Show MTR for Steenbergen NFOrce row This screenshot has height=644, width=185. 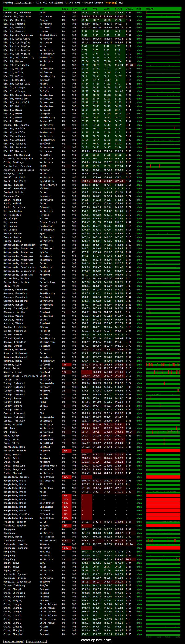click(139, 245)
